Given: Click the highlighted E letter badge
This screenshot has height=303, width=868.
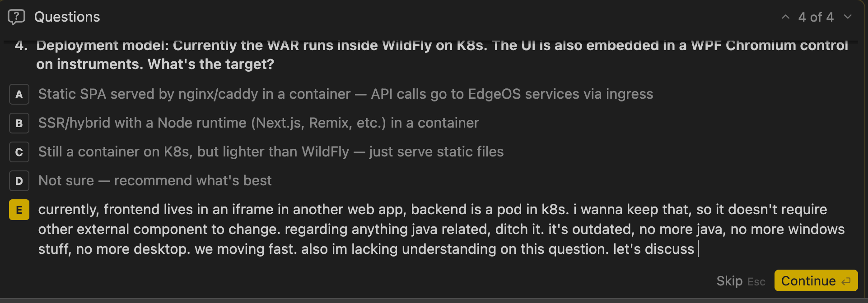Looking at the screenshot, I should point(19,210).
